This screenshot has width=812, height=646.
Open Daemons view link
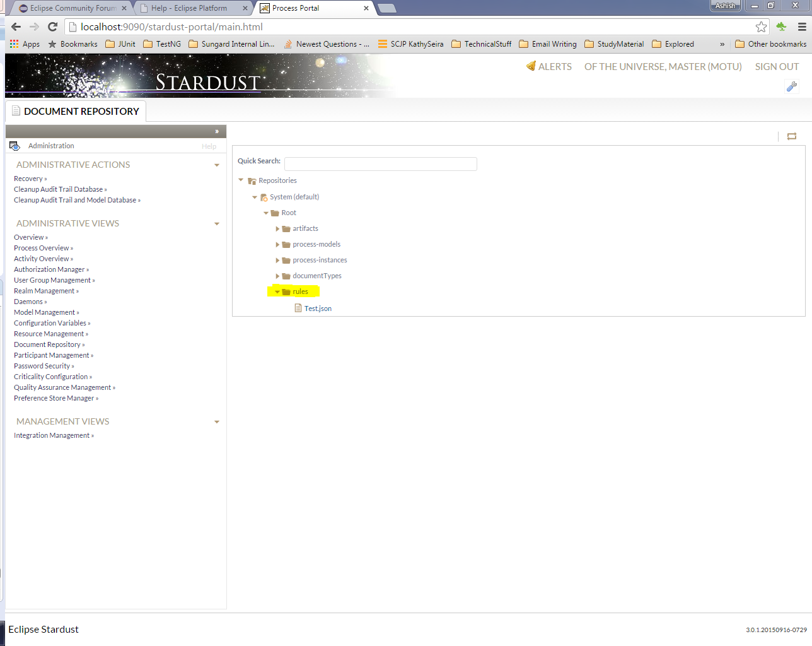pyautogui.click(x=30, y=302)
